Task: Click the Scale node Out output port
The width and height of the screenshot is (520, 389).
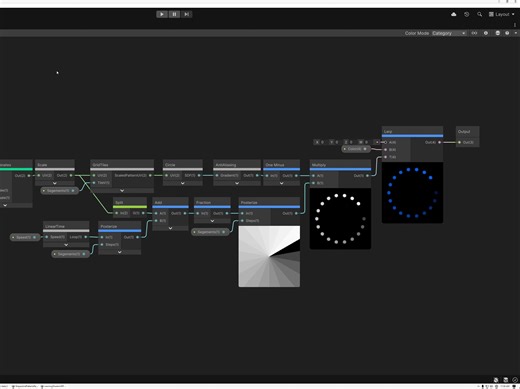Action: point(71,175)
